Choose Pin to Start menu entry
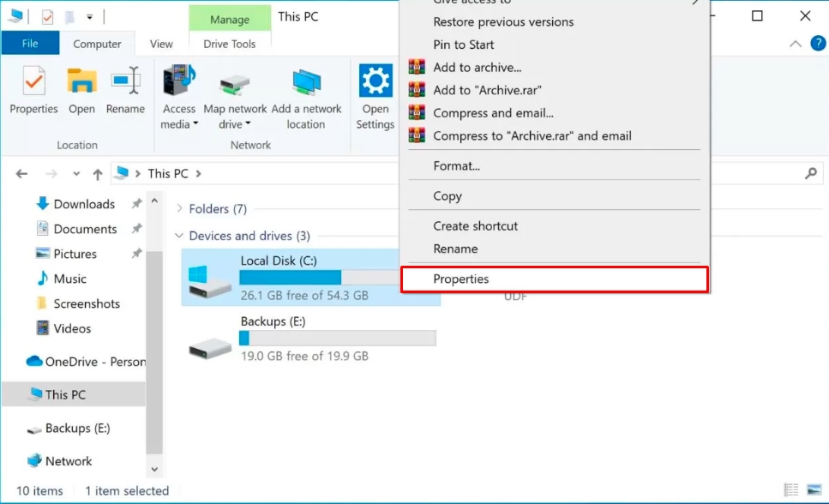The width and height of the screenshot is (829, 504). (555, 45)
